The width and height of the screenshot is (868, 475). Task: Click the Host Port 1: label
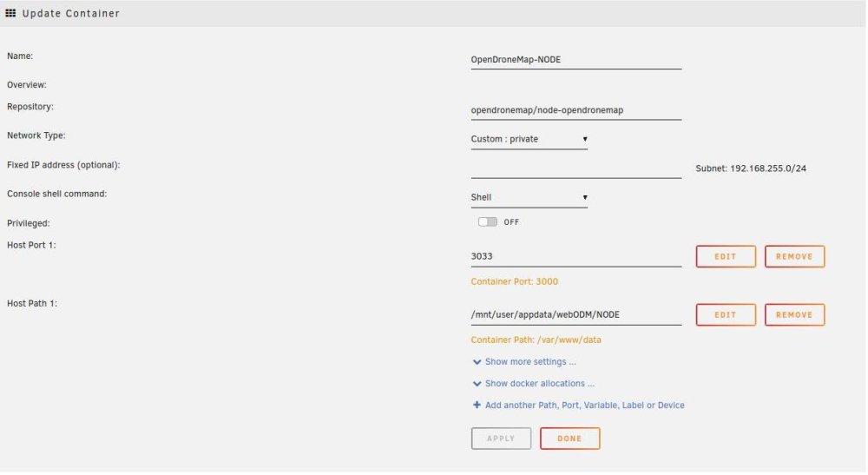tap(31, 245)
